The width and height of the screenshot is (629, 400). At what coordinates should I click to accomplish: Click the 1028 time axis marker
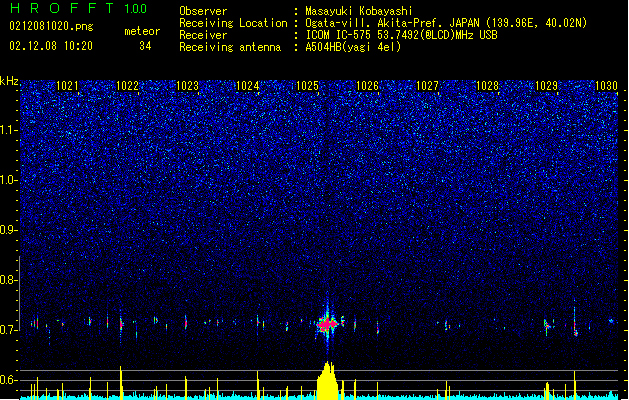(x=487, y=86)
